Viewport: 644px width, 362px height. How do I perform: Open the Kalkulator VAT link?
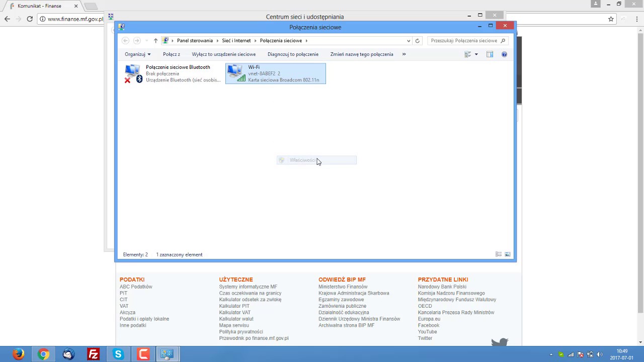click(235, 313)
